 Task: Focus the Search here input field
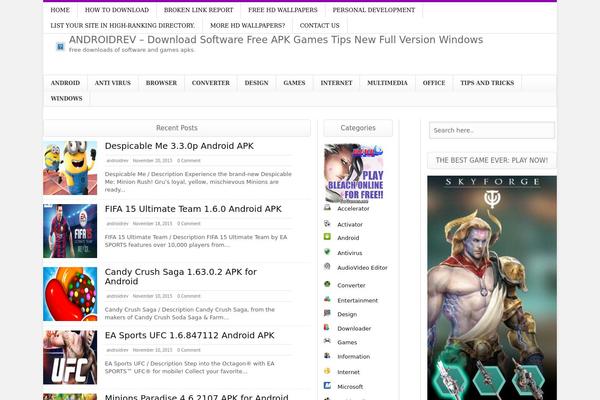(492, 130)
